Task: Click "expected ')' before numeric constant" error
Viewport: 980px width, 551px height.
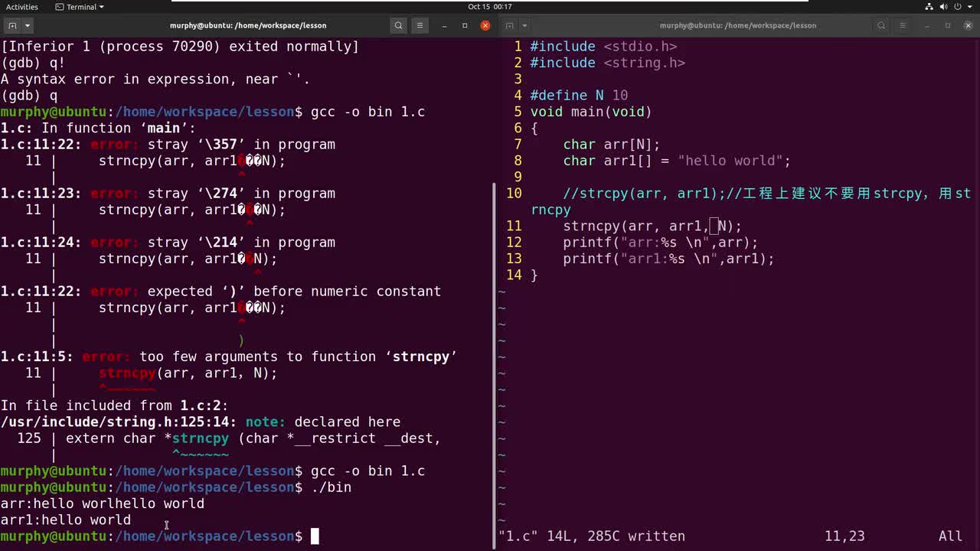Action: (x=220, y=292)
